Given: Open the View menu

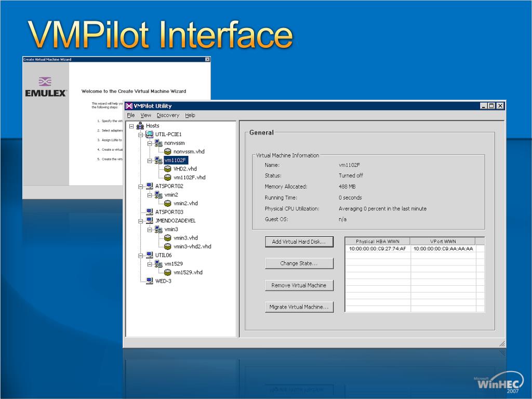Looking at the screenshot, I should click(x=145, y=115).
